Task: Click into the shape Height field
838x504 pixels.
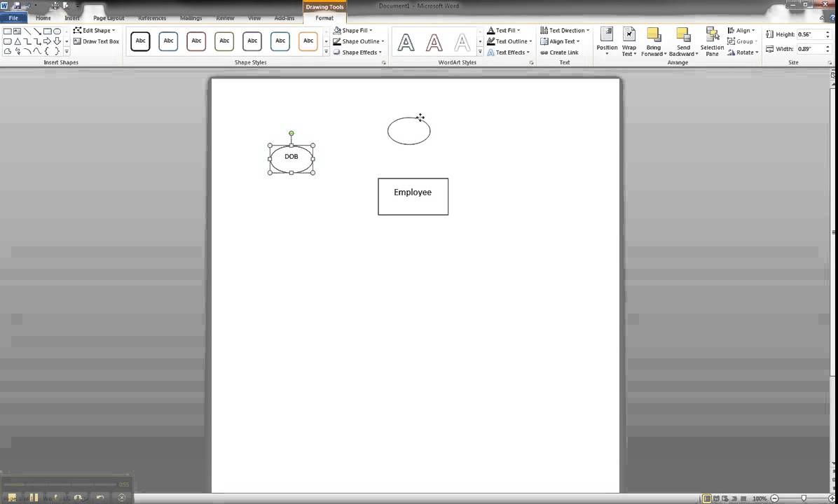Action: pyautogui.click(x=810, y=34)
